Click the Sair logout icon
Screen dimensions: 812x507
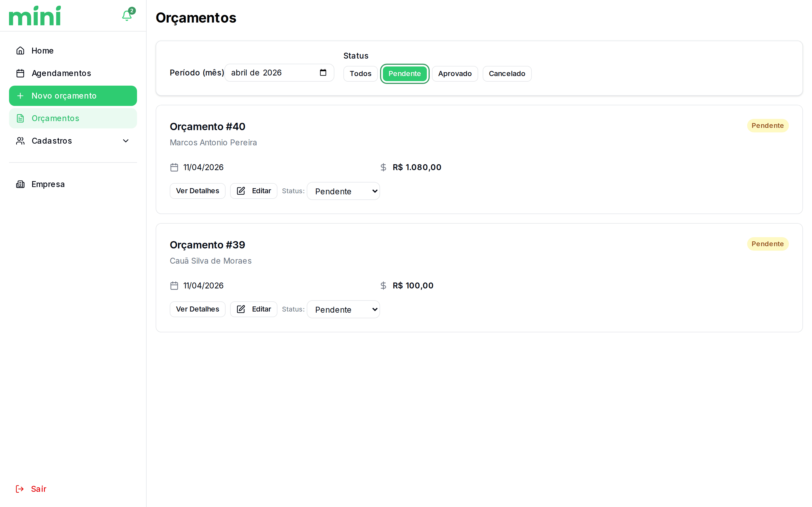tap(20, 489)
